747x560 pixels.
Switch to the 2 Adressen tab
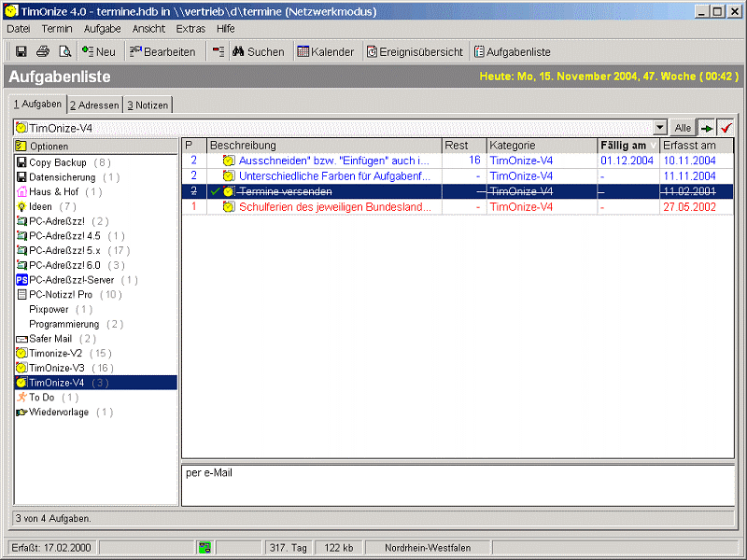94,105
